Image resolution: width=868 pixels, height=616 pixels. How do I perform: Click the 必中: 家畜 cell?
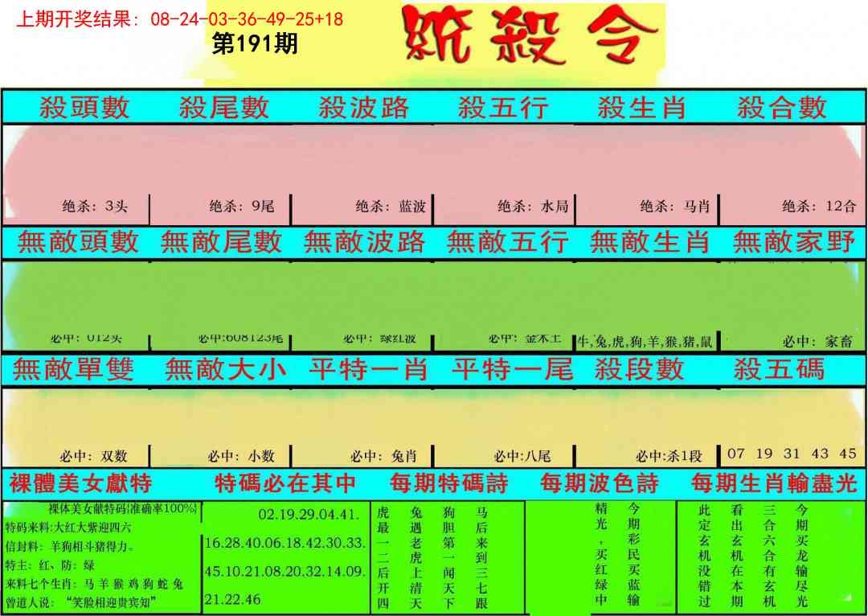(818, 342)
